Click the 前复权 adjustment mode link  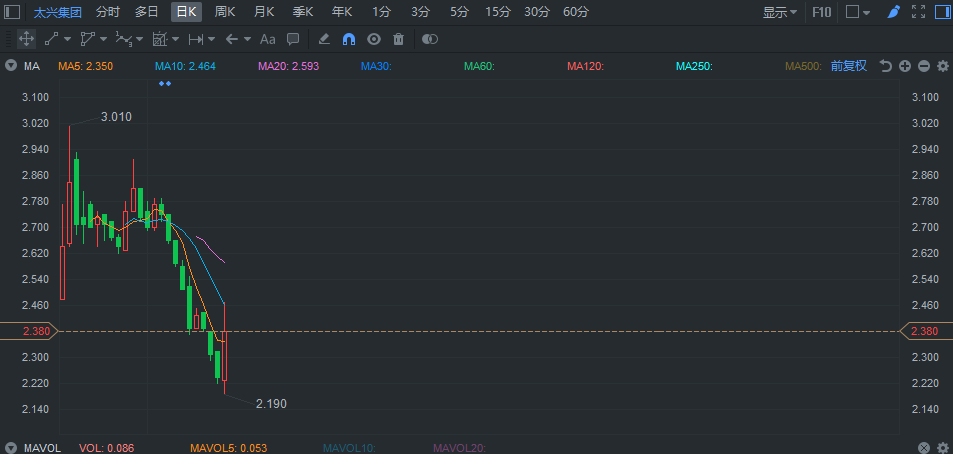pos(848,66)
